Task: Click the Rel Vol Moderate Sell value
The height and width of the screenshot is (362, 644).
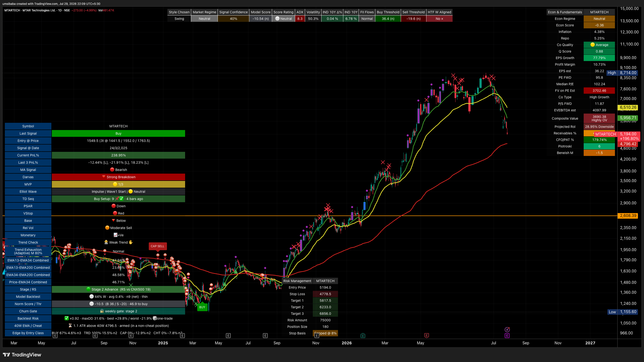Action: 118,228
